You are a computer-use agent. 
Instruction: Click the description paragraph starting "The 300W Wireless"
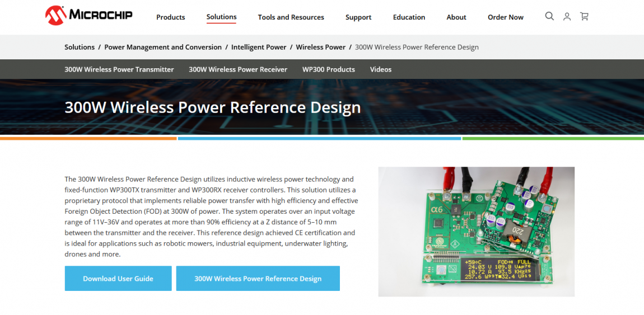pos(211,217)
